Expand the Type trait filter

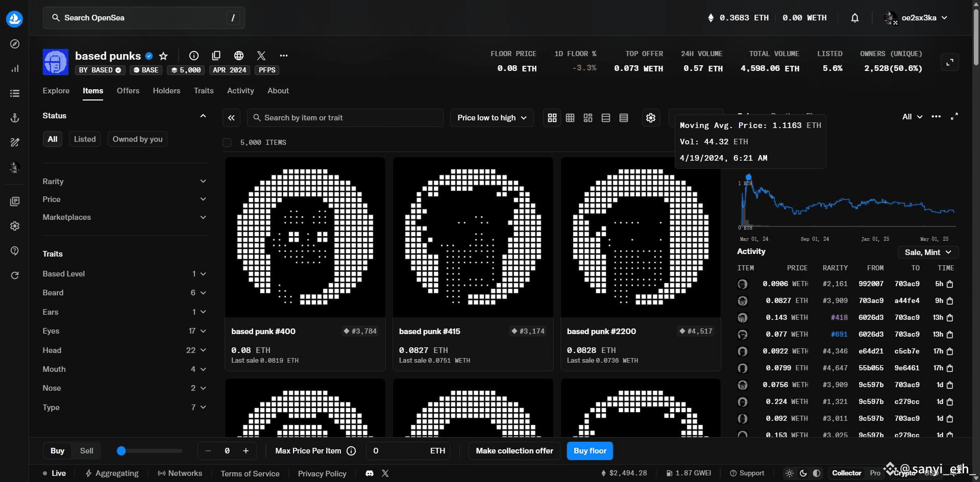125,408
